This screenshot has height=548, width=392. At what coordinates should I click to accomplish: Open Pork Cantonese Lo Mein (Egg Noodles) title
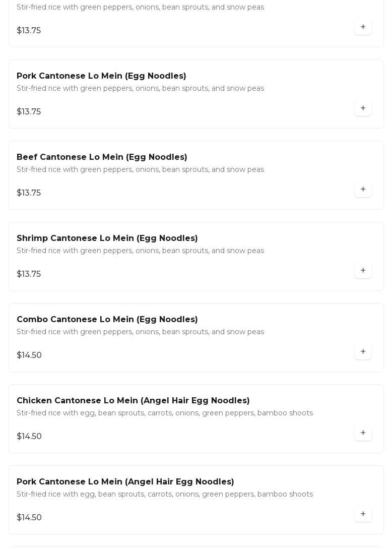[101, 76]
